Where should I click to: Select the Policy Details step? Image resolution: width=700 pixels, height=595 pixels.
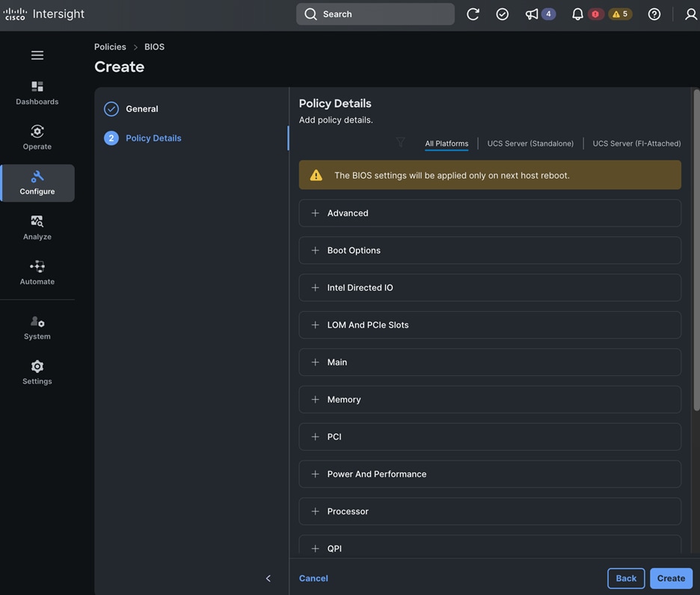coord(142,138)
